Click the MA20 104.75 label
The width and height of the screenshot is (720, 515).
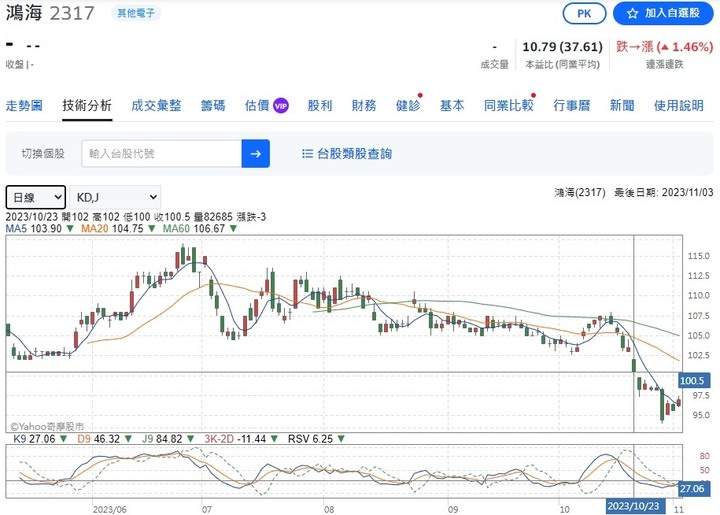coord(112,229)
